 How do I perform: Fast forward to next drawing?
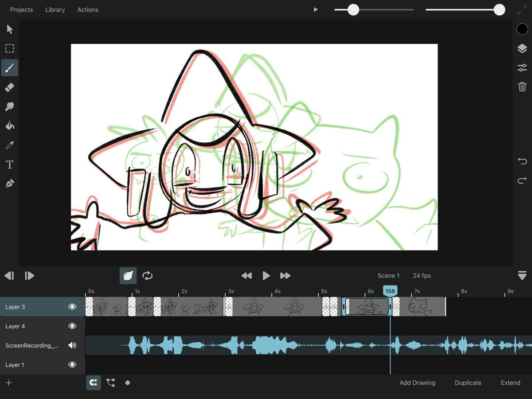click(x=285, y=276)
